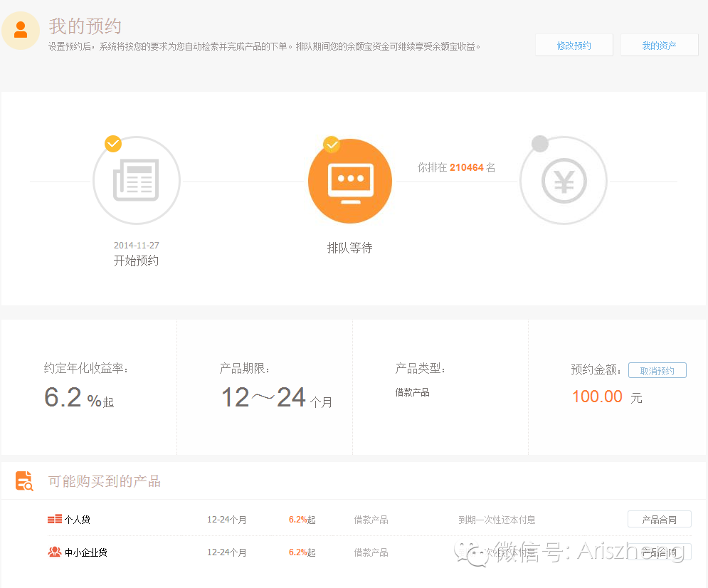Click the checkmark badge on 排队等待 step
Screen dimensions: 708x588
pos(332,145)
